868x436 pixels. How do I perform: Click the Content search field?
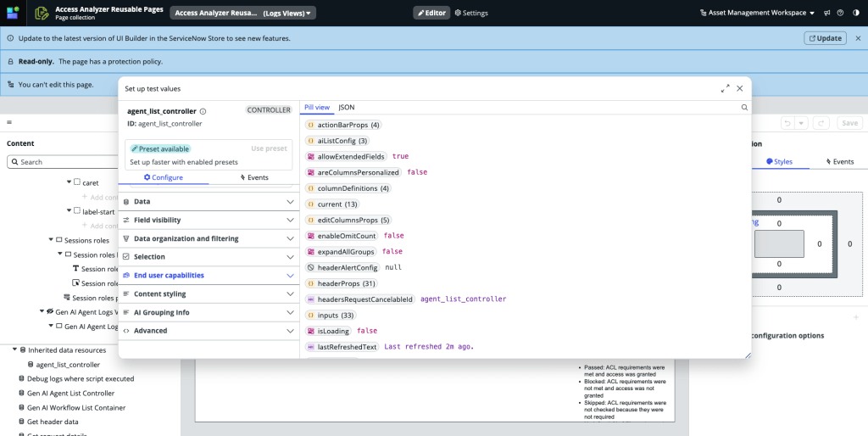point(63,162)
